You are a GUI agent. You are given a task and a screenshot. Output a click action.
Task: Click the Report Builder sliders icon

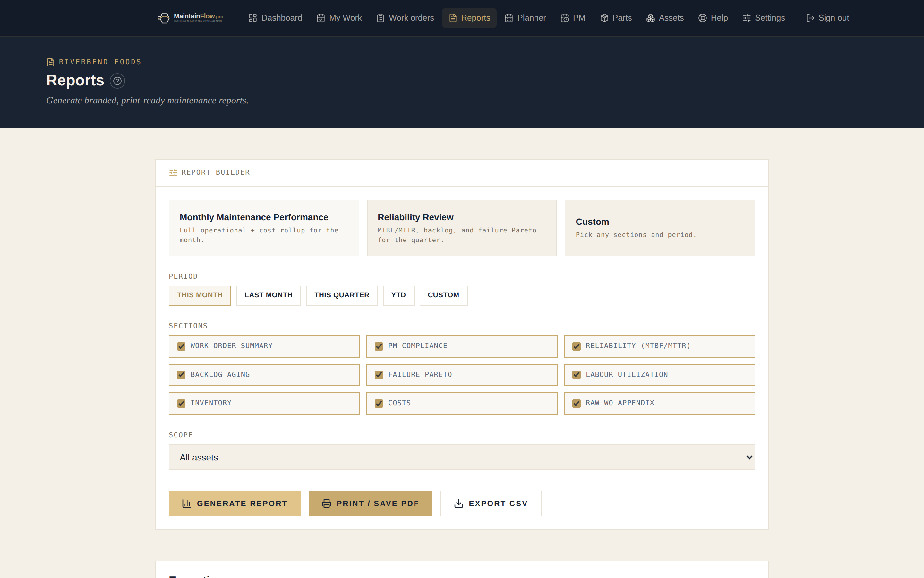pos(173,172)
